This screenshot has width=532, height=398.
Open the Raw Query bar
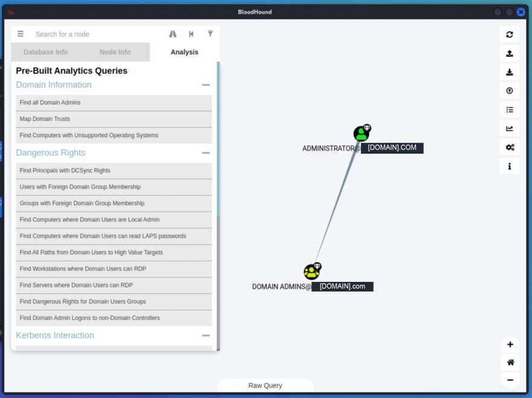[x=265, y=386]
